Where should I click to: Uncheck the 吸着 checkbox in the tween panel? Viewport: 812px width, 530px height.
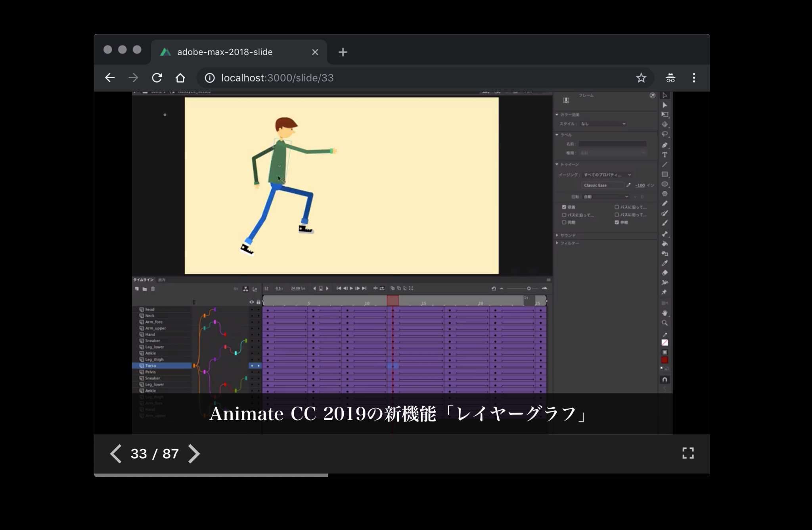565,207
